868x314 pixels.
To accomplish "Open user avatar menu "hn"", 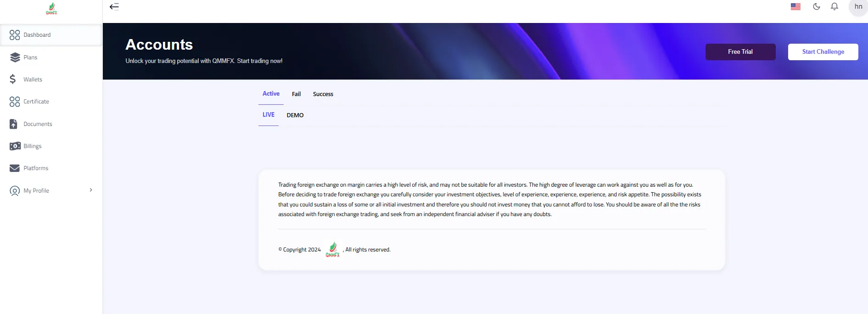I will pos(858,7).
